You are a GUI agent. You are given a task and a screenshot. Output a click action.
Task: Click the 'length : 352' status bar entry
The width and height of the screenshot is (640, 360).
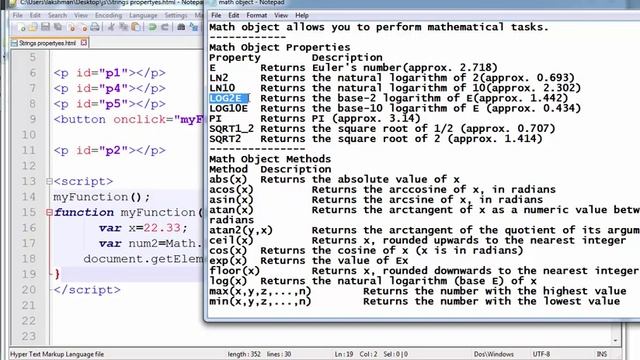tap(244, 354)
